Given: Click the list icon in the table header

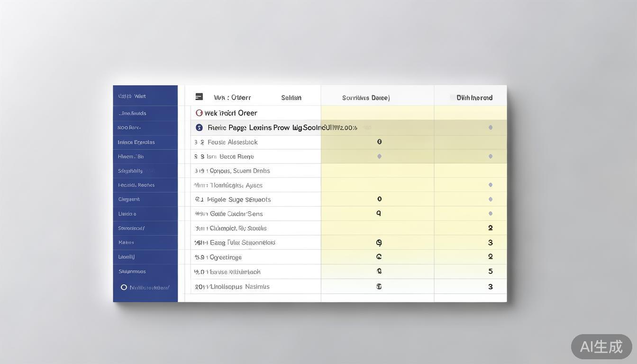Looking at the screenshot, I should point(199,97).
